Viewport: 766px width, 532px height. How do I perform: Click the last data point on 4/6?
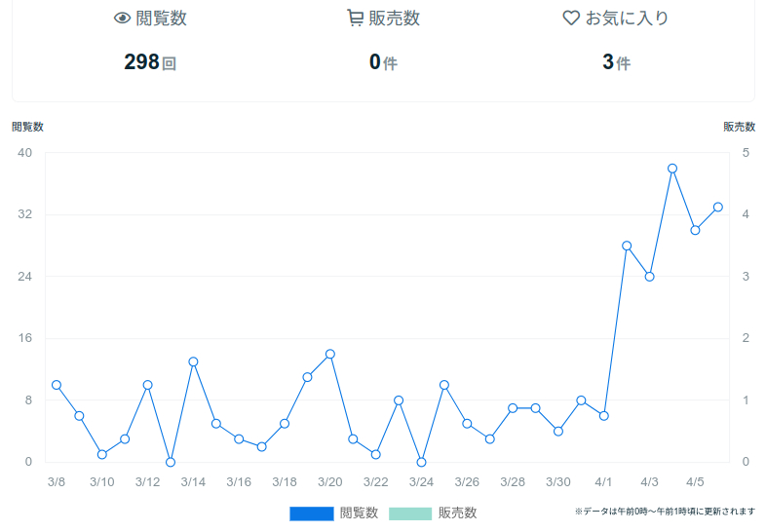718,208
